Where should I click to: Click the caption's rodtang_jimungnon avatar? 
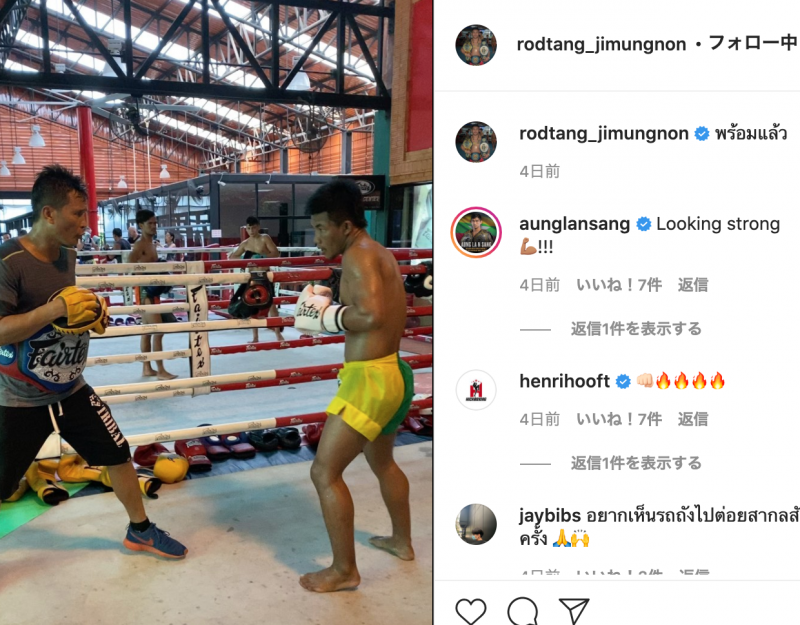pos(476,142)
